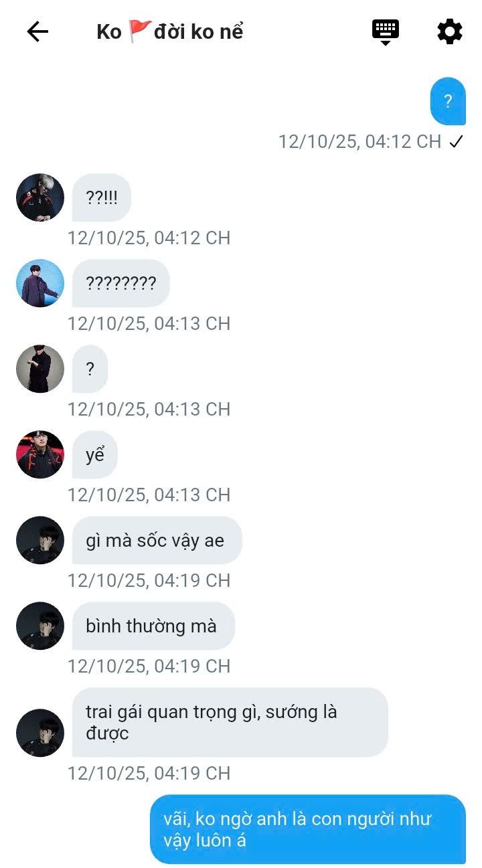Select the blue "vãi, ko ngờ anh" bubble
Viewport: 482px width, 868px height.
click(x=308, y=829)
